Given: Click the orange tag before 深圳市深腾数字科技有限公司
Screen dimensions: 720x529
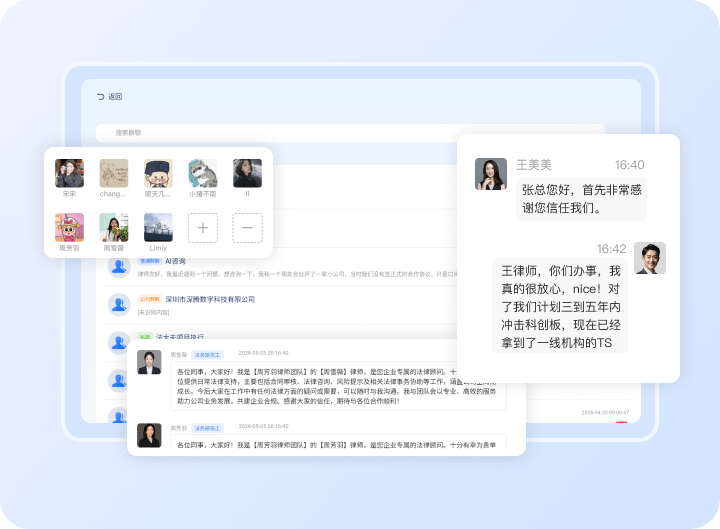Looking at the screenshot, I should (x=149, y=299).
